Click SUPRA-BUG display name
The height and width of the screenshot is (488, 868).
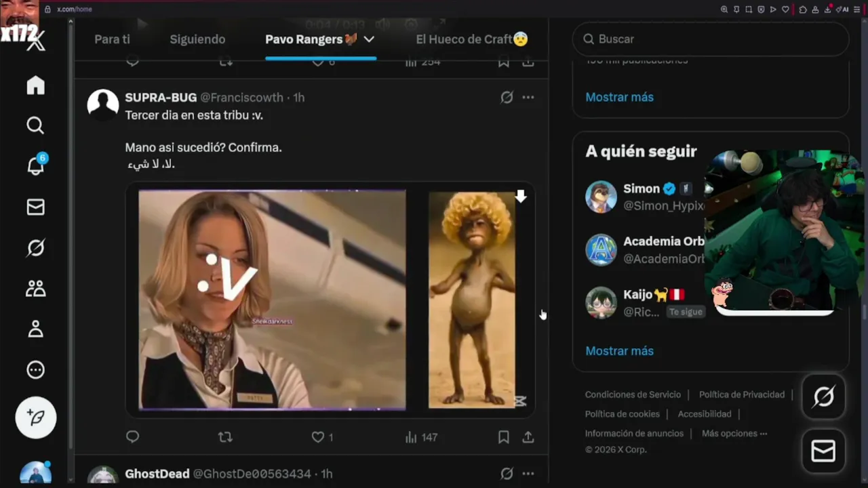pos(161,98)
